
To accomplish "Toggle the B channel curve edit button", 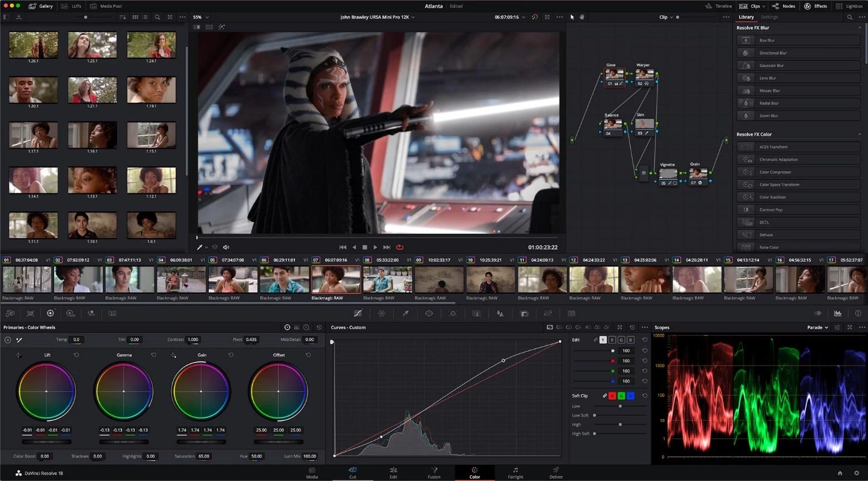I will coord(631,340).
